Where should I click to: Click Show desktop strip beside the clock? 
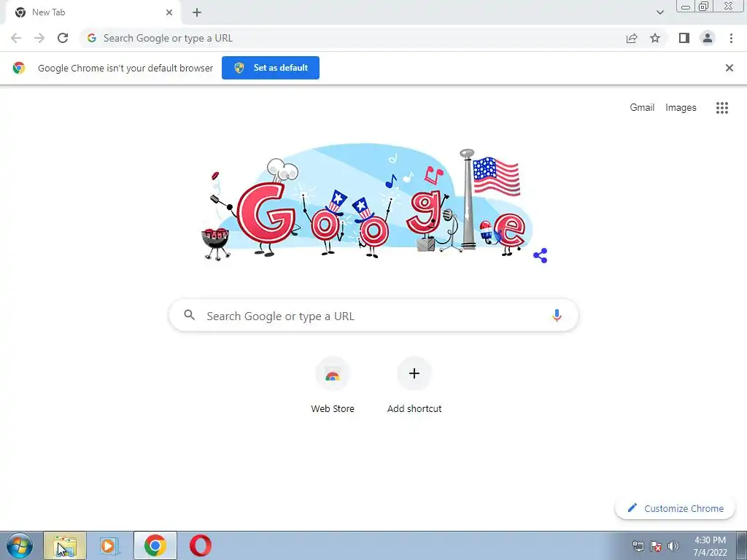[742, 545]
